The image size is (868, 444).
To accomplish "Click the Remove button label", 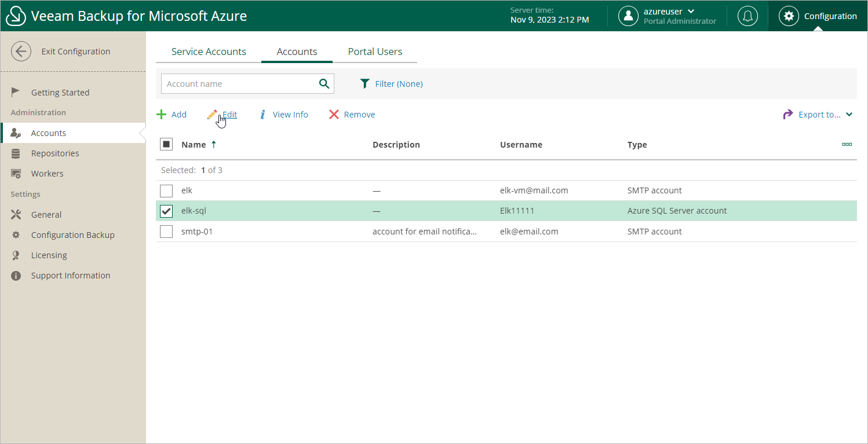I will click(359, 115).
